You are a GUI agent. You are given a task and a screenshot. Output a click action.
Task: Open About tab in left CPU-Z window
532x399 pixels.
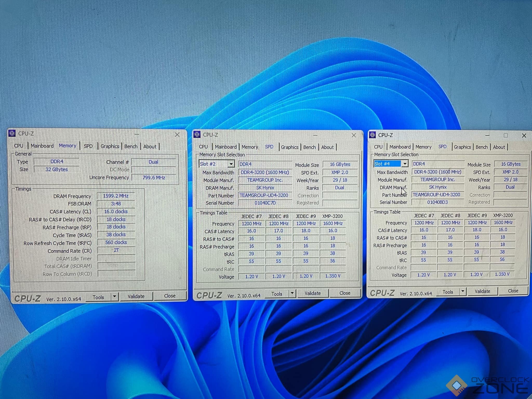(150, 147)
